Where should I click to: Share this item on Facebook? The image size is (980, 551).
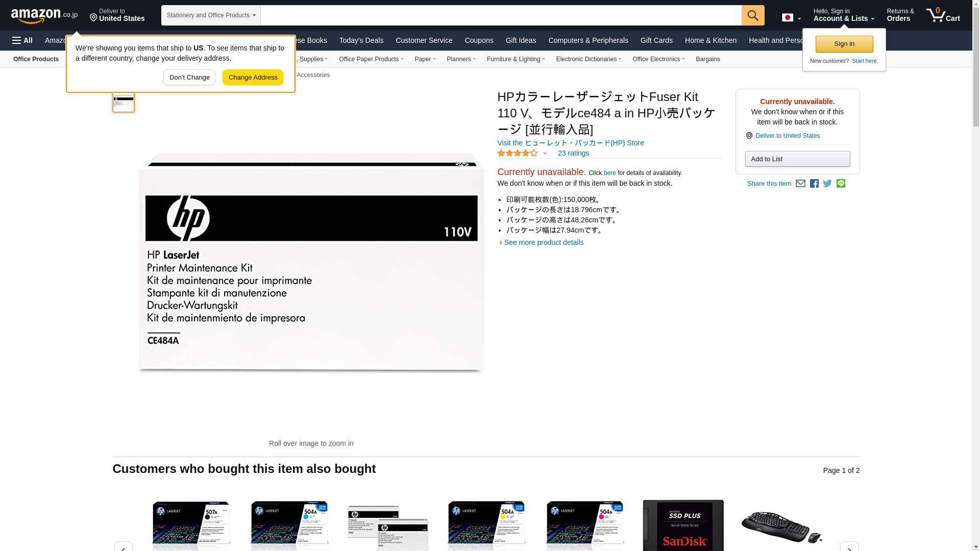click(814, 184)
